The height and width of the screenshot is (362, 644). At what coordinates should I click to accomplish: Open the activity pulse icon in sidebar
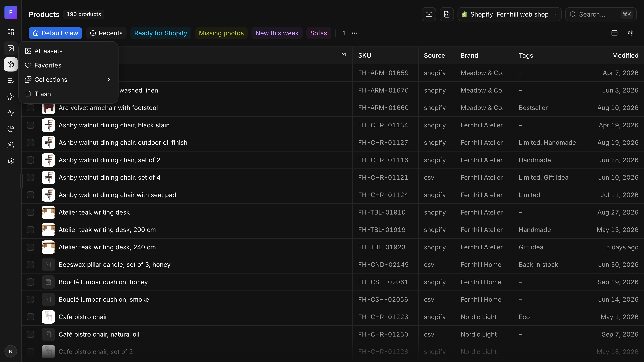(10, 113)
